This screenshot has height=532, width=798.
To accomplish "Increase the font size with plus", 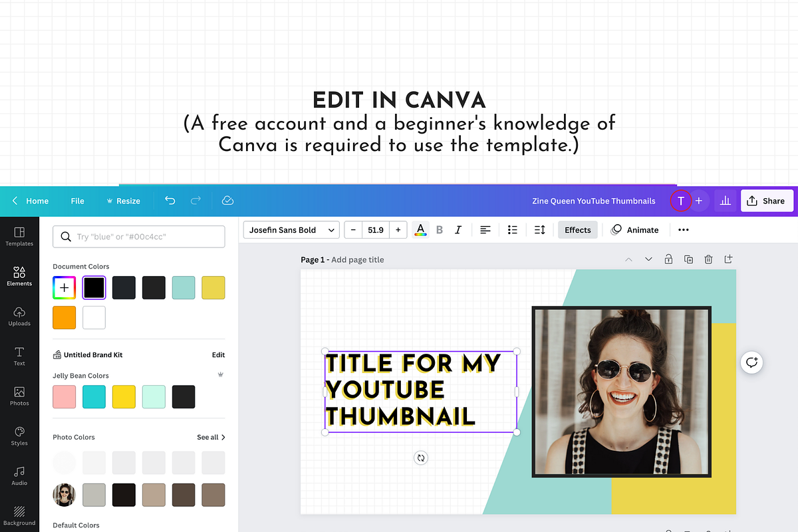I will [x=398, y=230].
